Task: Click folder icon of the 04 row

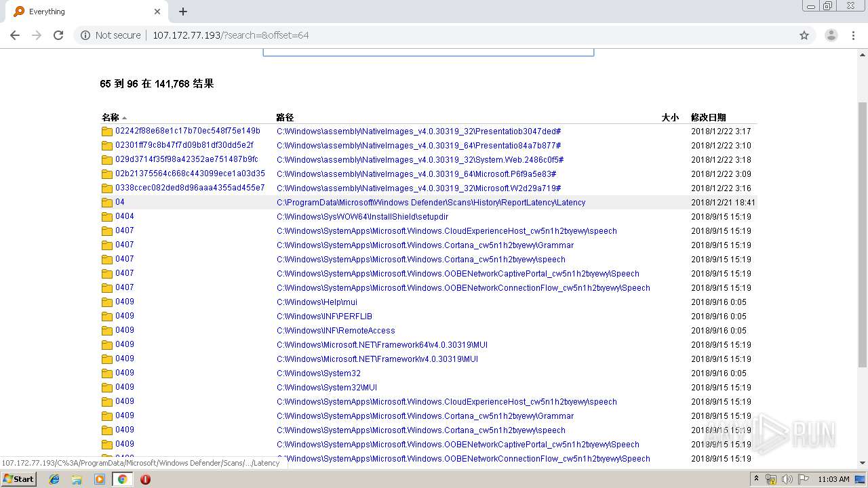Action: click(107, 203)
